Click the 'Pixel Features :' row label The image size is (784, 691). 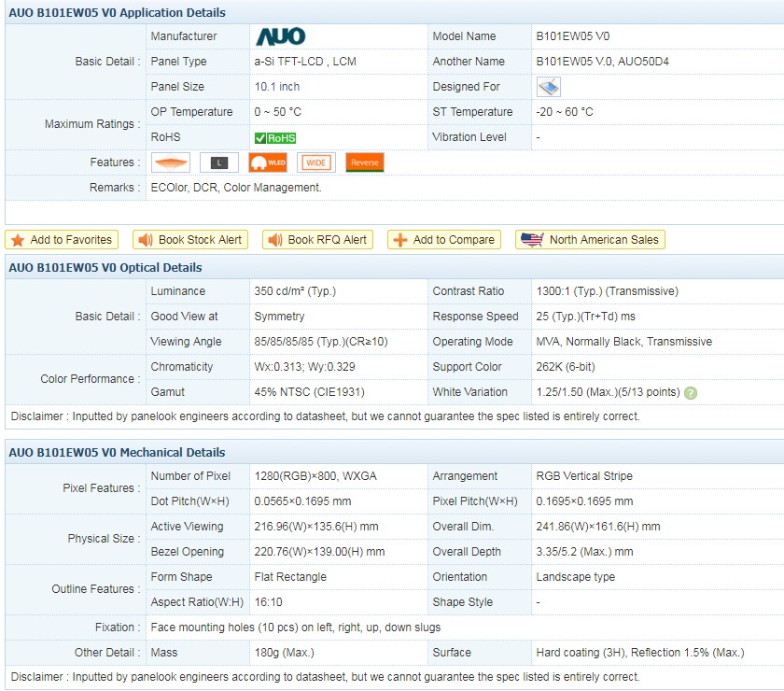click(102, 487)
